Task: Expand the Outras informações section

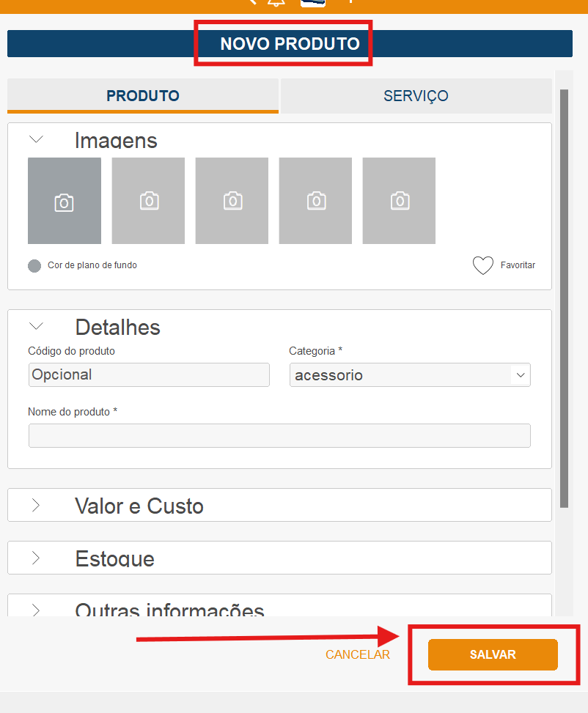Action: (36, 608)
